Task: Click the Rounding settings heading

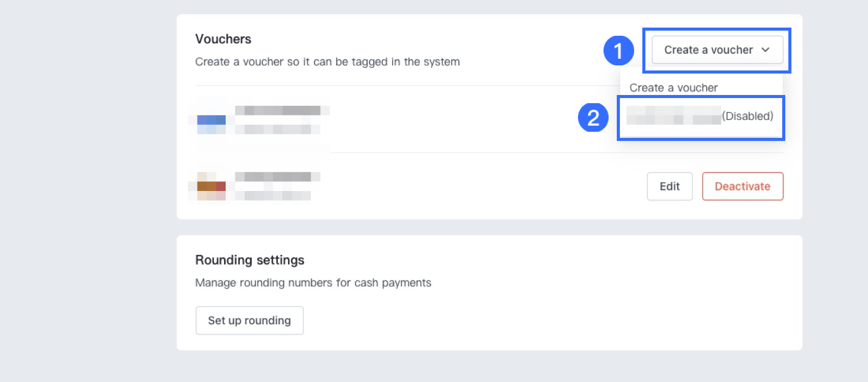Action: click(250, 260)
